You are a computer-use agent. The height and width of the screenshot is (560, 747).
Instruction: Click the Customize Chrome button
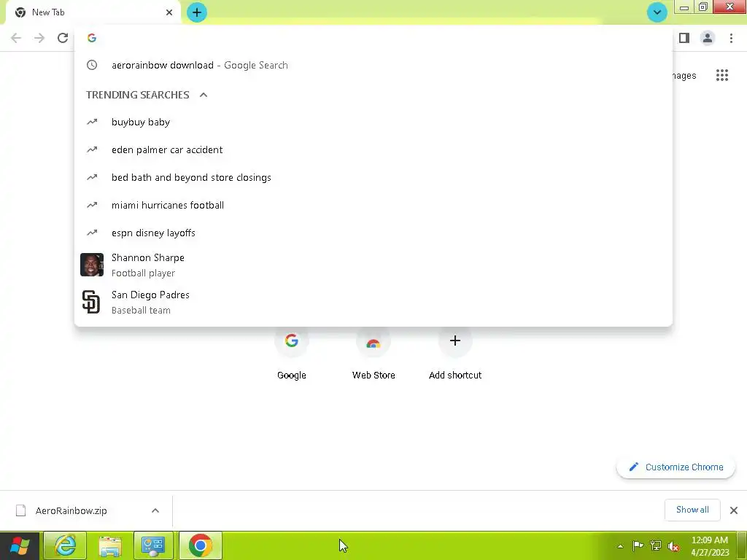(x=676, y=467)
